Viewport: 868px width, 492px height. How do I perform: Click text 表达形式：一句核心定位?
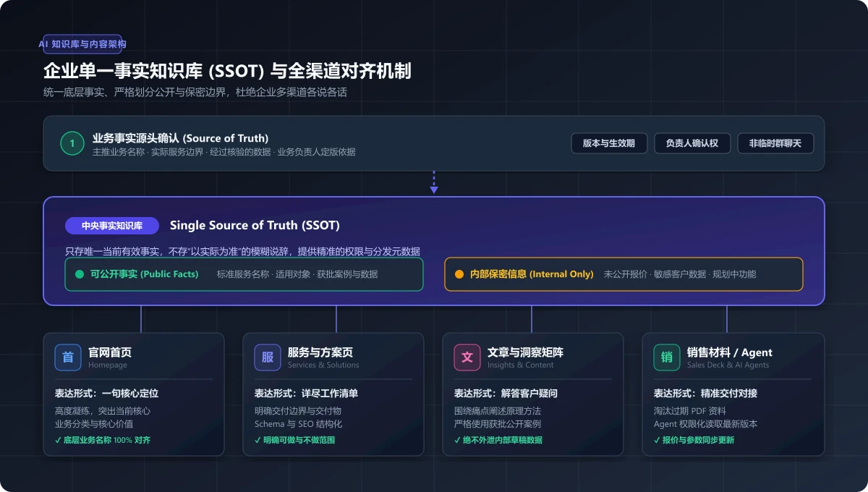pyautogui.click(x=106, y=394)
